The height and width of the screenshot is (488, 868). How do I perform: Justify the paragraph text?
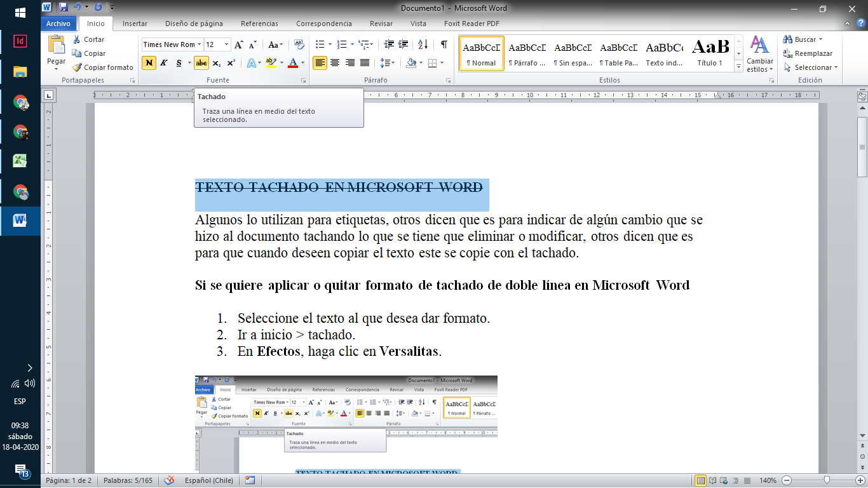click(365, 63)
